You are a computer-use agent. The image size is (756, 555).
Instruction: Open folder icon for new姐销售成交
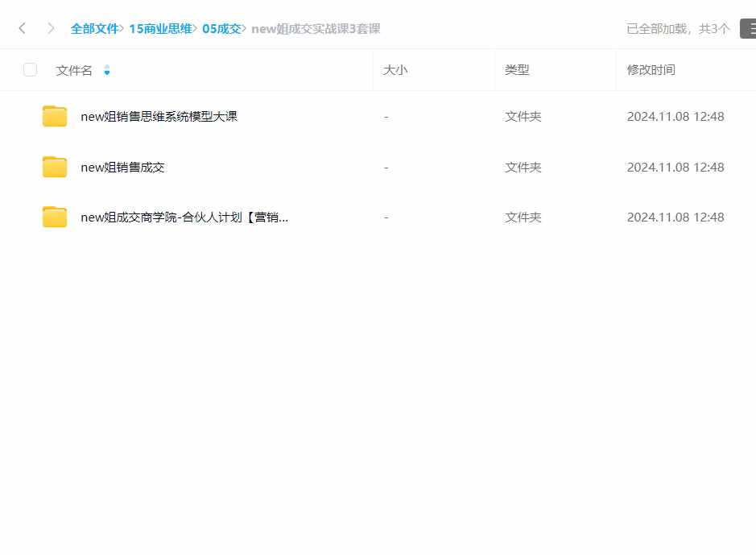(x=55, y=167)
